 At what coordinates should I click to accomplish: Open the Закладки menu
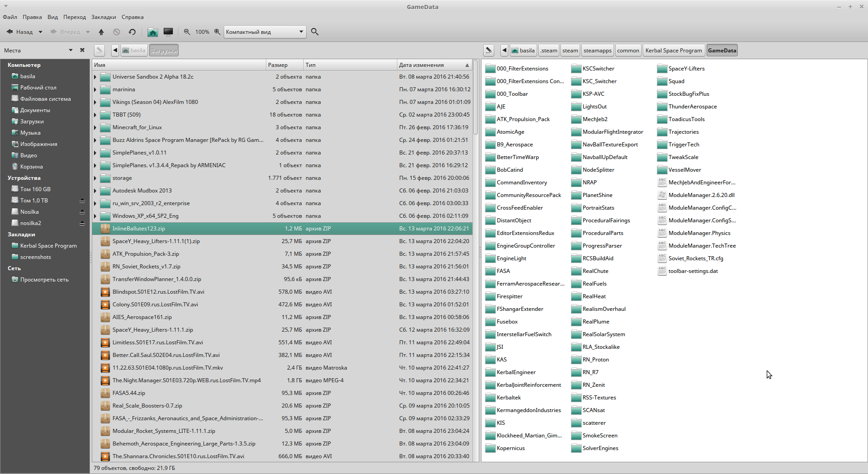104,17
